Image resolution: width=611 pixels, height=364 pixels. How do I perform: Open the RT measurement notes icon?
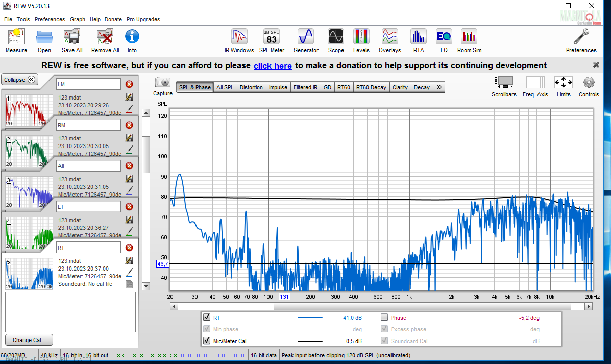[x=129, y=284]
